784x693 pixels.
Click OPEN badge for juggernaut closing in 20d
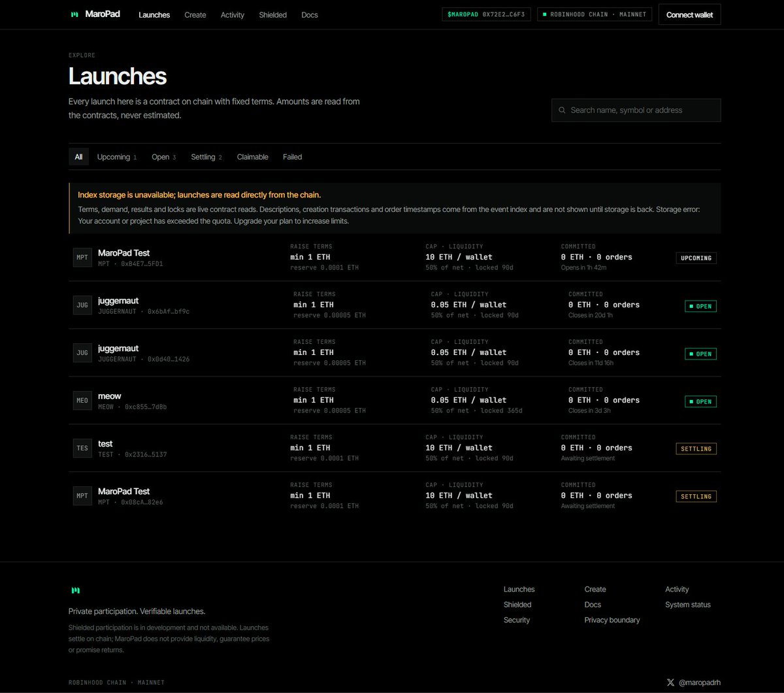[x=700, y=306]
